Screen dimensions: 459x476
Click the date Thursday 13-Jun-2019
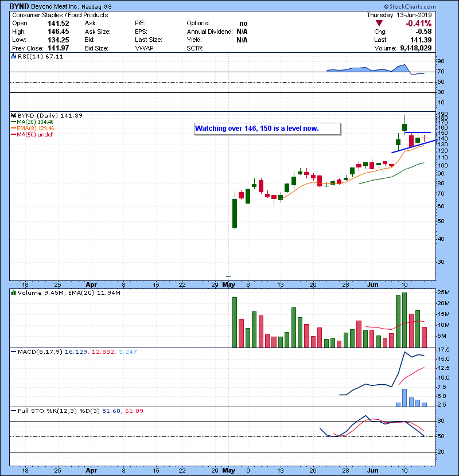click(399, 15)
